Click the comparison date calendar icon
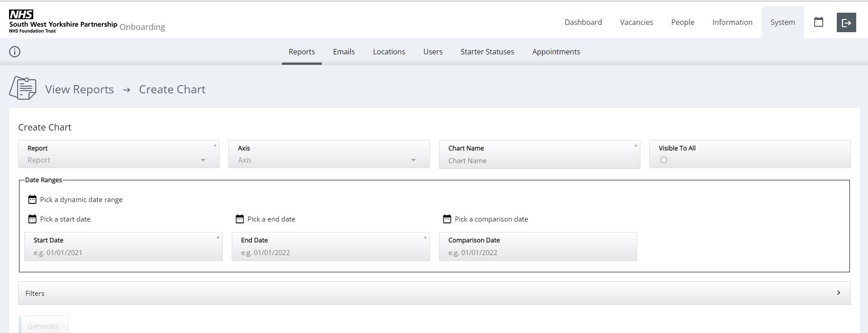This screenshot has height=333, width=868. tap(447, 219)
